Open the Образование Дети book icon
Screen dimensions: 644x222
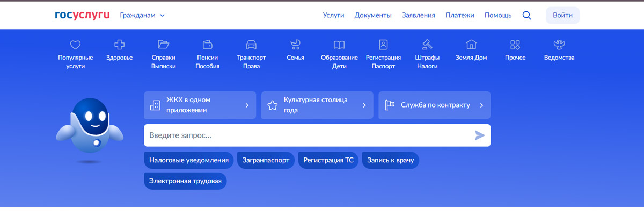coord(339,45)
